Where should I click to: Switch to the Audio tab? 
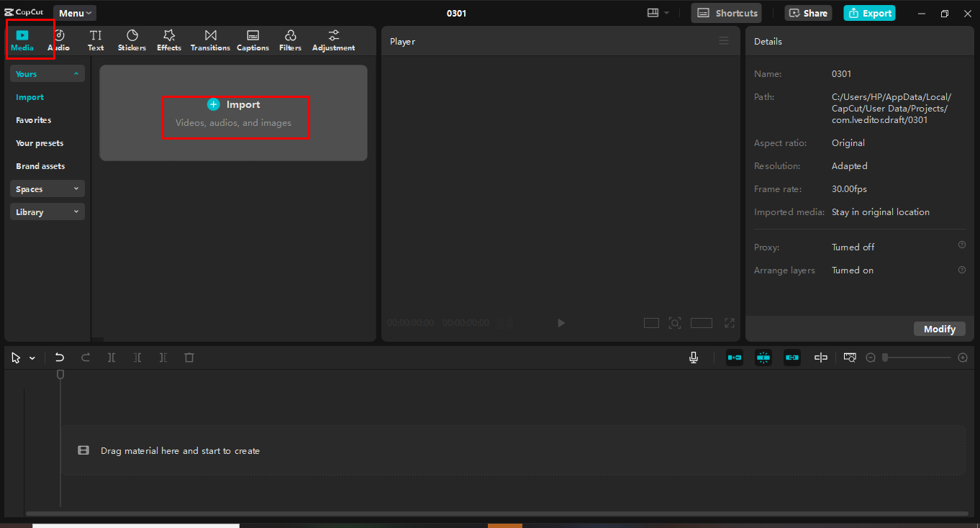tap(59, 40)
